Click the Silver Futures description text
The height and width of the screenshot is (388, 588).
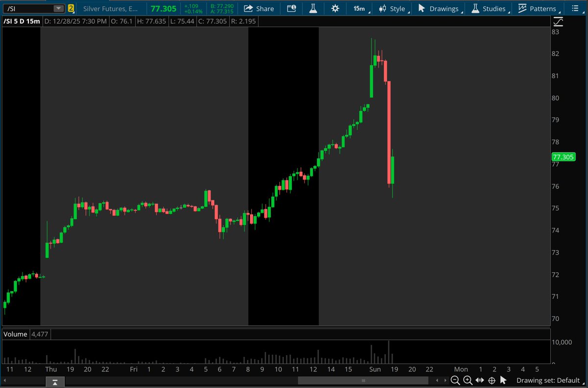pyautogui.click(x=111, y=8)
